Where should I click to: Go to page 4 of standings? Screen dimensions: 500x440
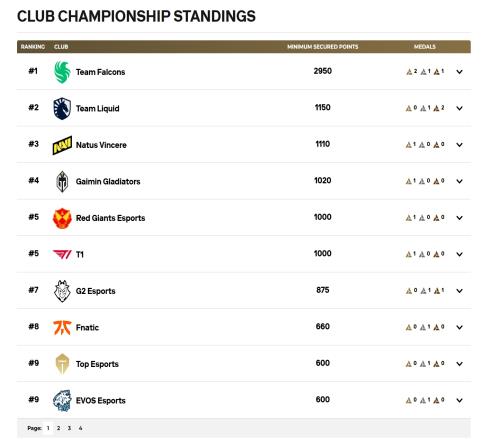click(80, 428)
